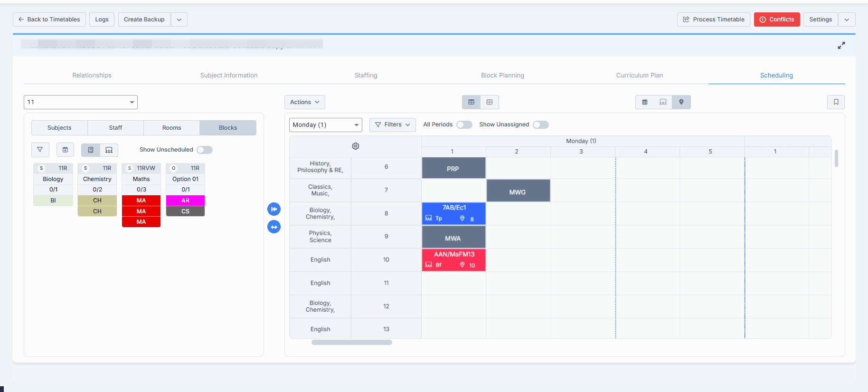Image resolution: width=868 pixels, height=392 pixels.
Task: Click the grid settings gear icon
Action: [x=356, y=146]
